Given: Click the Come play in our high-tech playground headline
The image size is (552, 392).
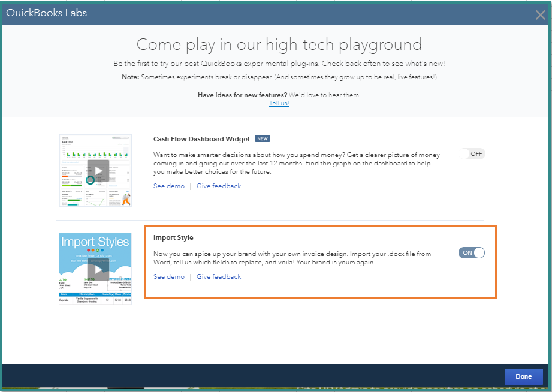Looking at the screenshot, I should [279, 45].
